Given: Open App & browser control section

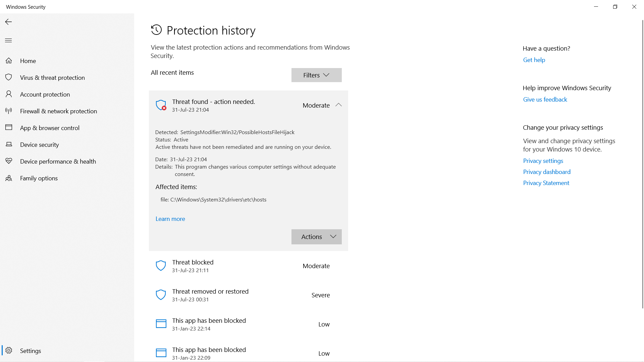Looking at the screenshot, I should tap(50, 128).
